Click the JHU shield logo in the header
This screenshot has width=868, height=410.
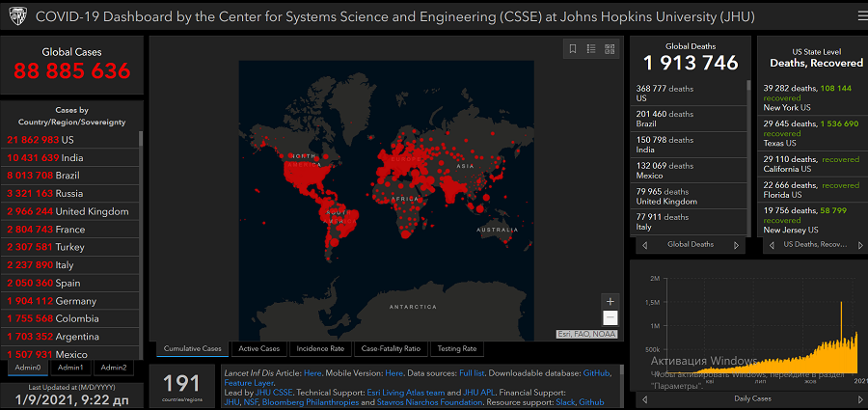[x=16, y=16]
